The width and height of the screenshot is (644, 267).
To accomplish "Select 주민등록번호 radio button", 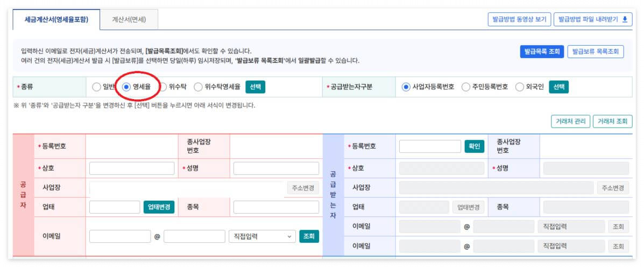I will (x=466, y=87).
